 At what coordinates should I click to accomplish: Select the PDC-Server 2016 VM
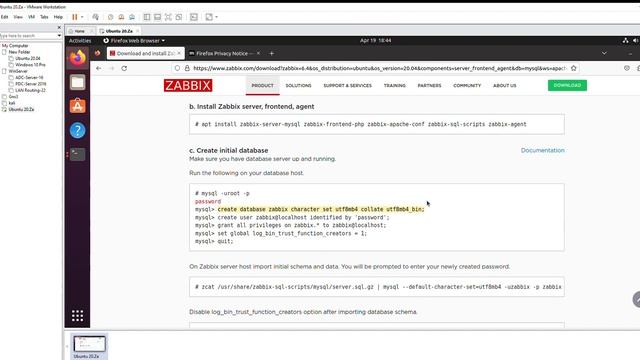pyautogui.click(x=31, y=84)
